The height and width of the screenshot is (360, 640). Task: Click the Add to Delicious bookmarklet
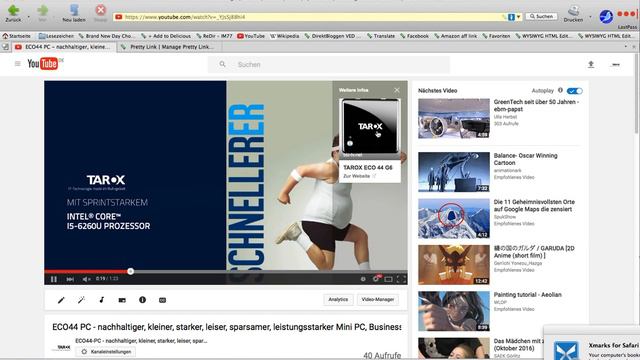pyautogui.click(x=166, y=36)
